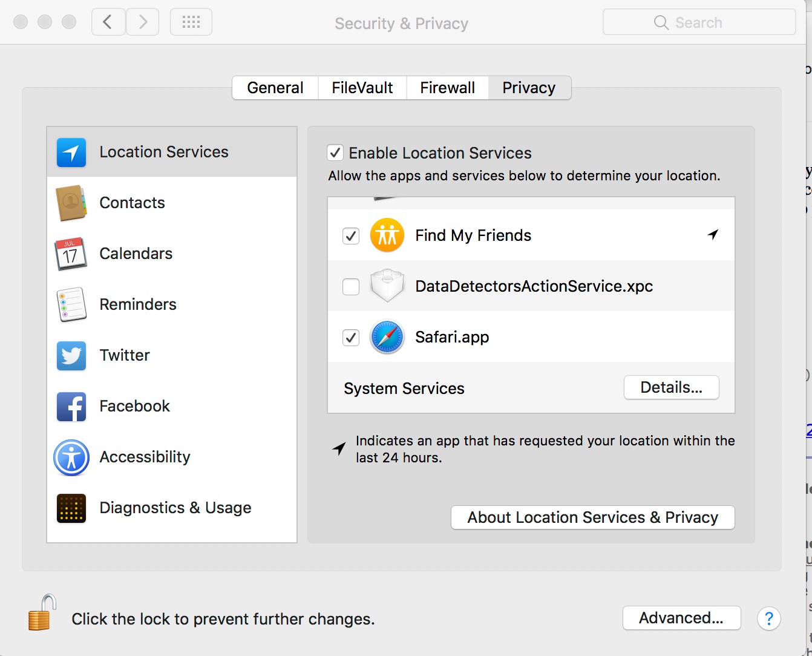Open the Contacts privacy category

tap(132, 203)
